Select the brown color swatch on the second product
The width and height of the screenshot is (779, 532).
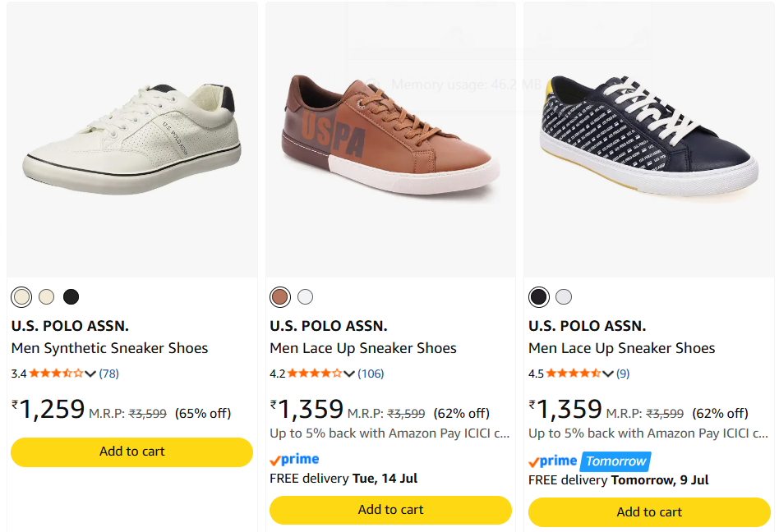280,296
